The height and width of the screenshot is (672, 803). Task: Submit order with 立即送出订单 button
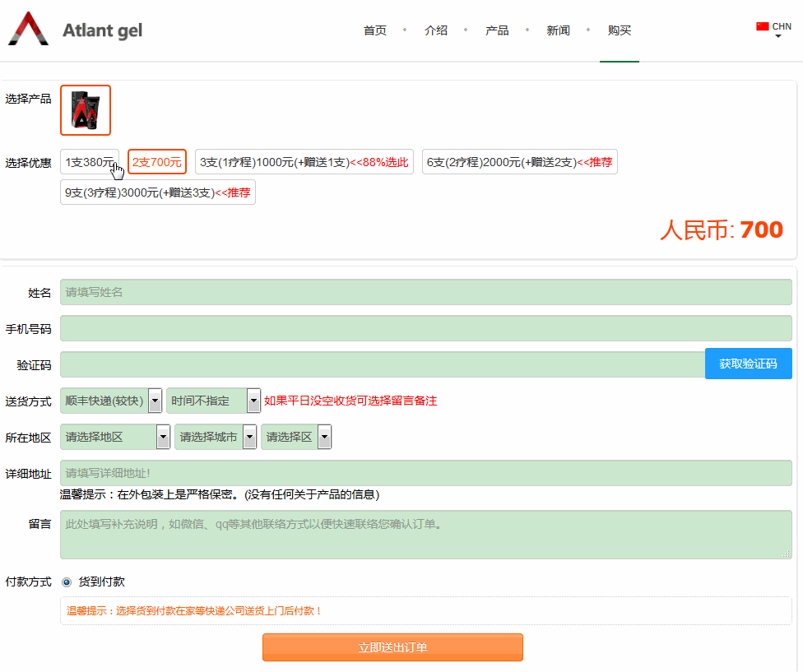tap(392, 647)
